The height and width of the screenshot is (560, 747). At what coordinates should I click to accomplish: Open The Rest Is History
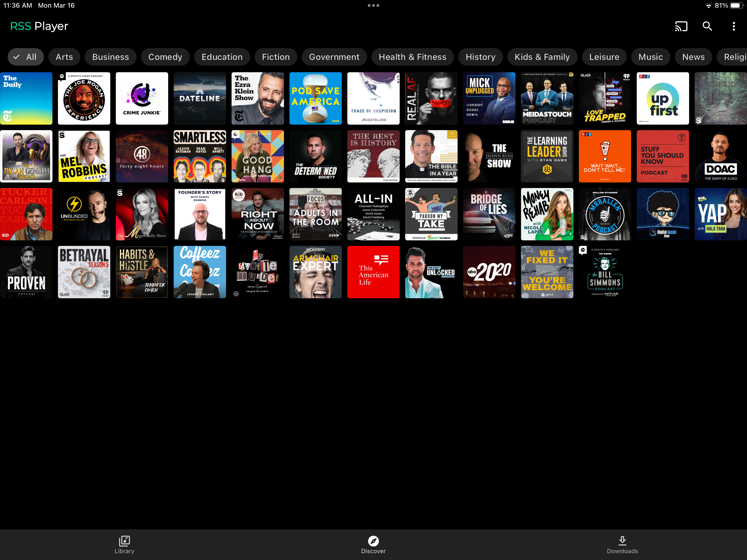tap(373, 156)
